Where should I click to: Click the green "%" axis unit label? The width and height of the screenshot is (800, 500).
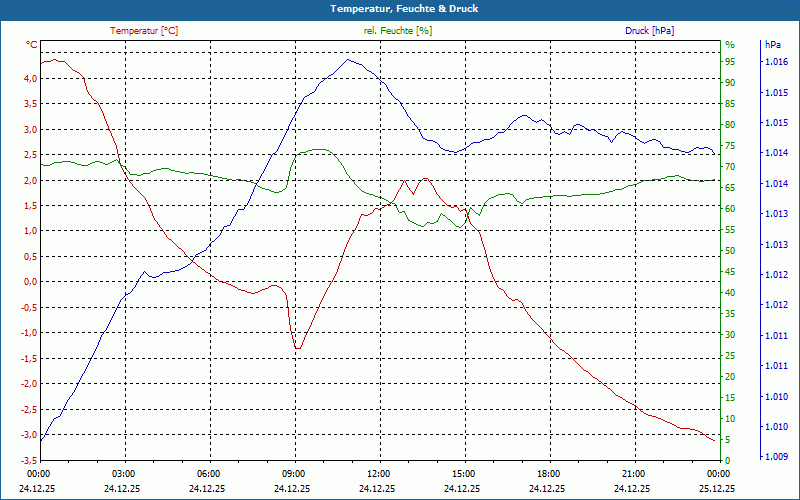(x=730, y=45)
